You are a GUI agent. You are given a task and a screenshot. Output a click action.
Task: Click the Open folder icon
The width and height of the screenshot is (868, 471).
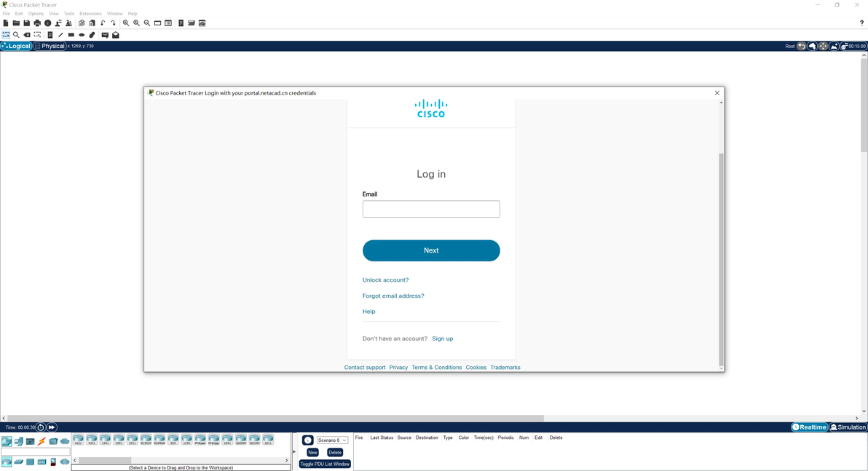point(16,23)
